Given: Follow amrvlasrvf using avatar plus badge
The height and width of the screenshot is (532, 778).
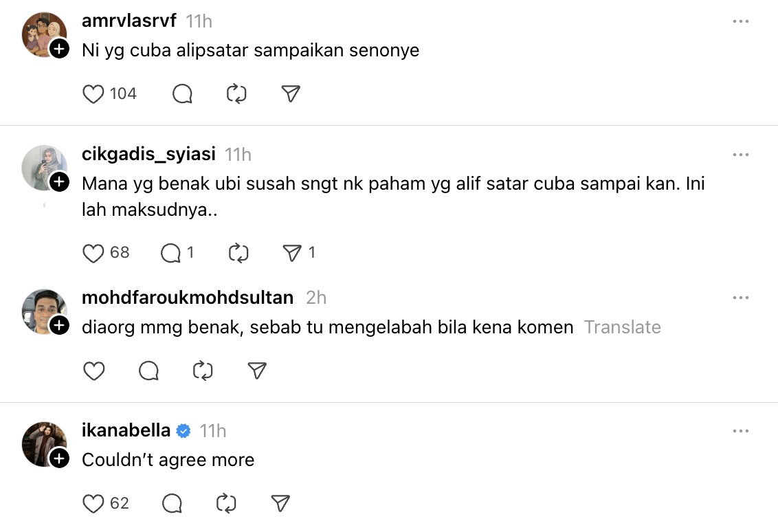Looking at the screenshot, I should [x=59, y=49].
